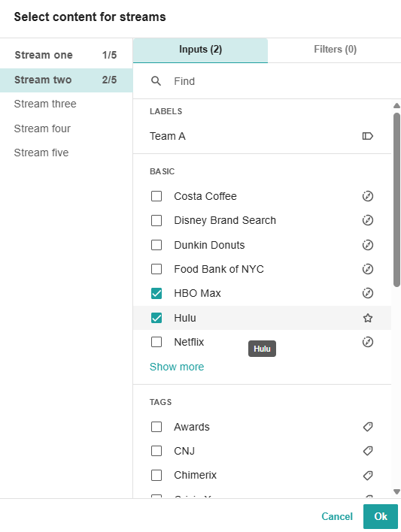Click the star icon next to Hulu

coord(367,318)
